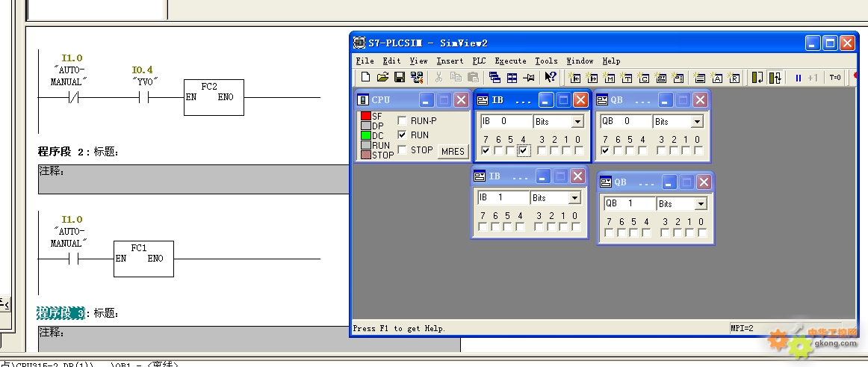This screenshot has width=868, height=367.
Task: Click the S7-PLCSIM title bar app icon
Action: (x=360, y=43)
